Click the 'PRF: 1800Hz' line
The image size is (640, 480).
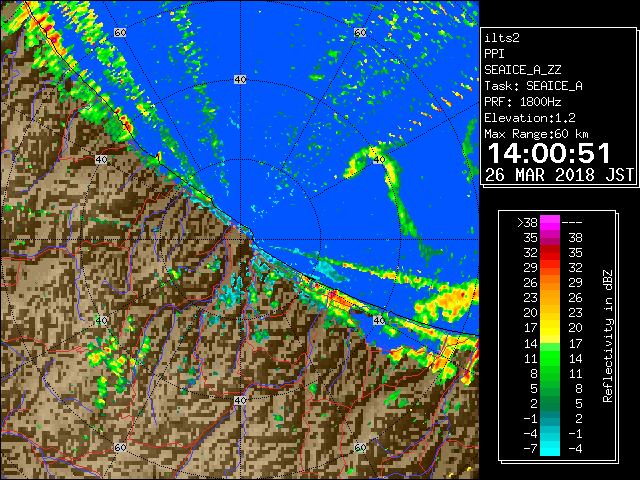[523, 102]
